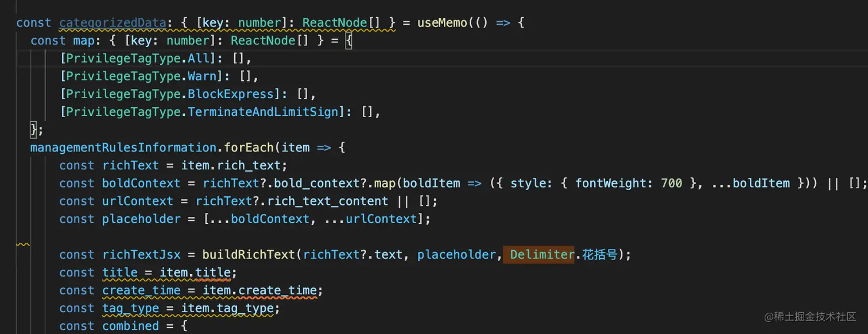Click 'title' in 'item.title;'
This screenshot has height=334, width=868.
(213, 272)
